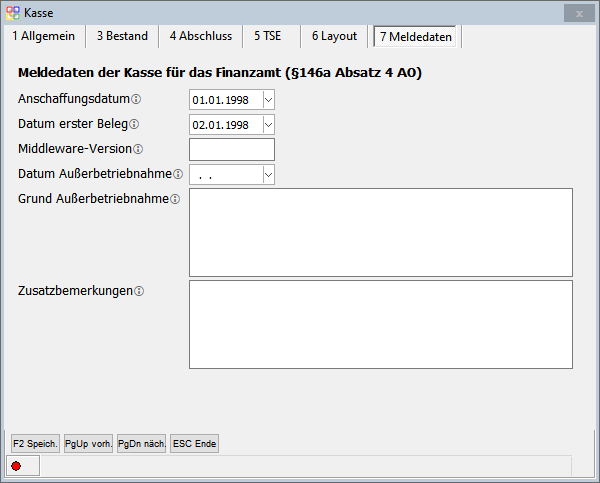Click info icon next to Anschaffungsdatum
This screenshot has height=483, width=600.
(136, 99)
